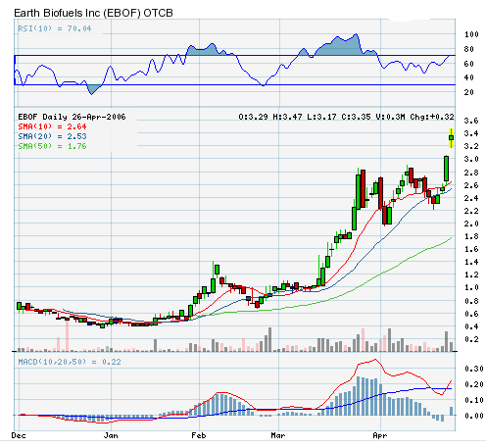Click the price axis value "3.4"
The image size is (486, 448).
pos(471,133)
